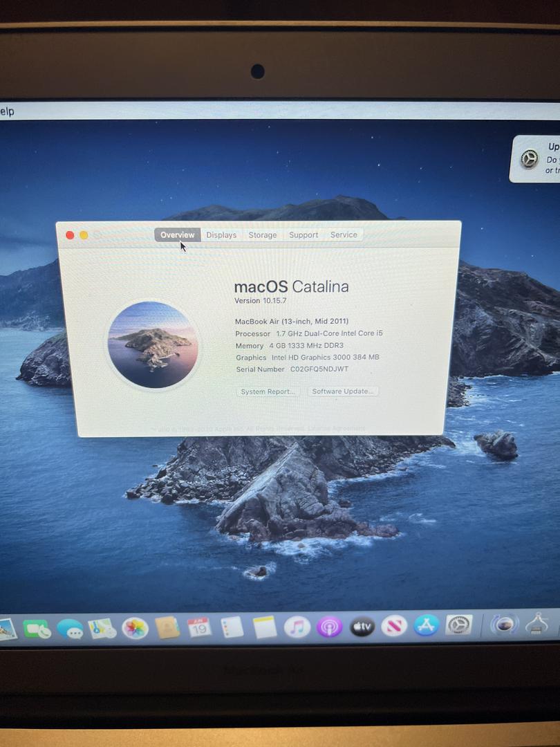Click the processor value "1.7 GHz Dual-Core Intel Core i5"
This screenshot has width=560, height=747.
330,333
